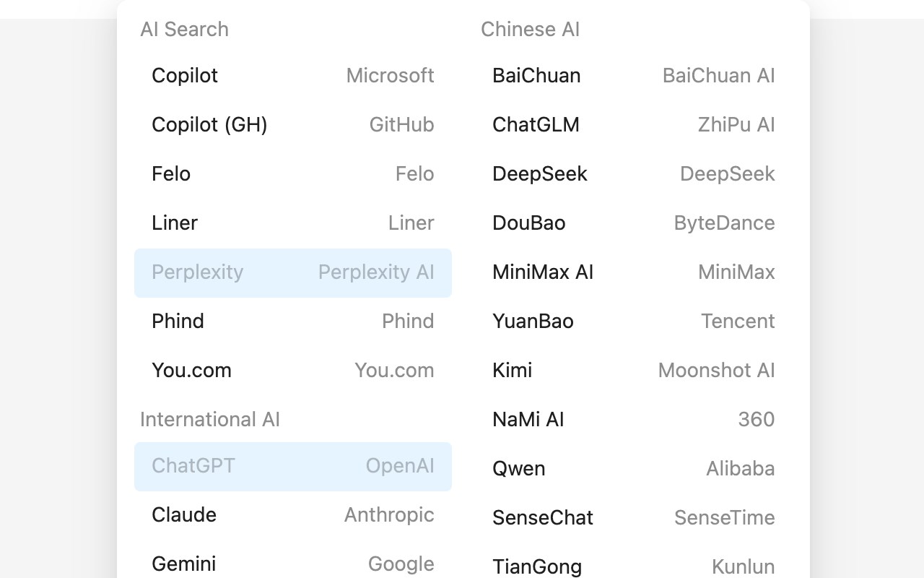
Task: Select the Felo search option
Action: click(x=293, y=174)
